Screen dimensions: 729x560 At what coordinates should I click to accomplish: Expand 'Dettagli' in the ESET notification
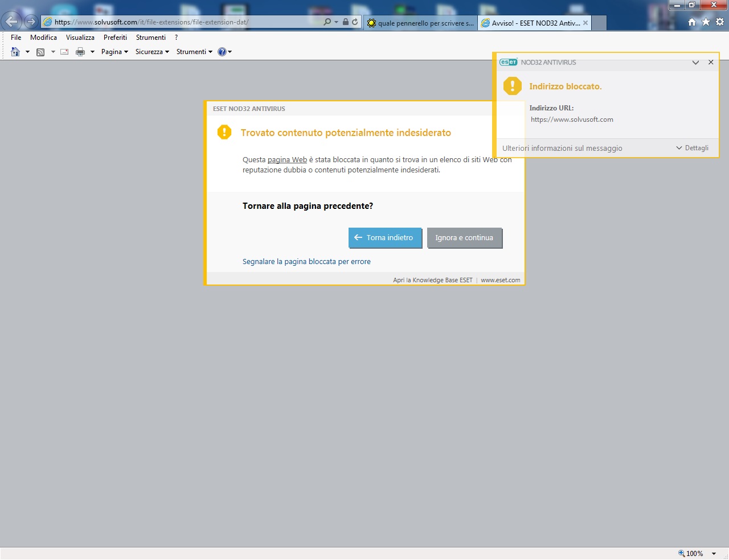tap(692, 148)
